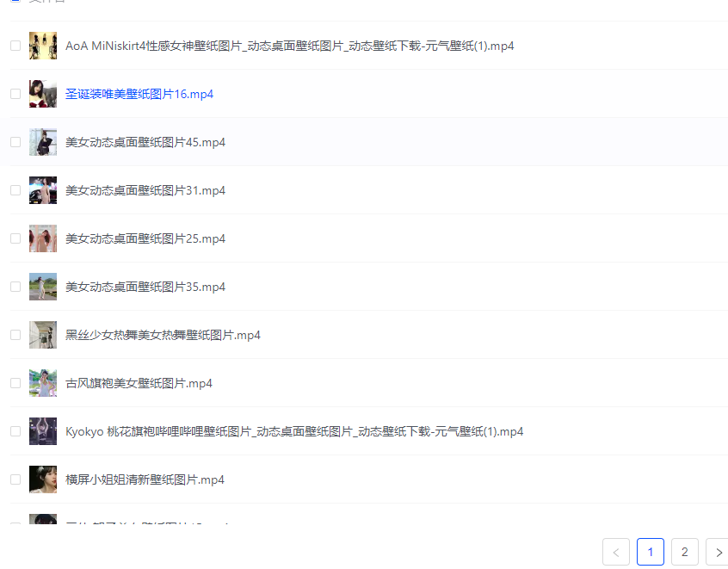Open file name 美女动态桌面壁纸图片25.mp4
Image resolution: width=728 pixels, height=569 pixels.
pyautogui.click(x=145, y=238)
